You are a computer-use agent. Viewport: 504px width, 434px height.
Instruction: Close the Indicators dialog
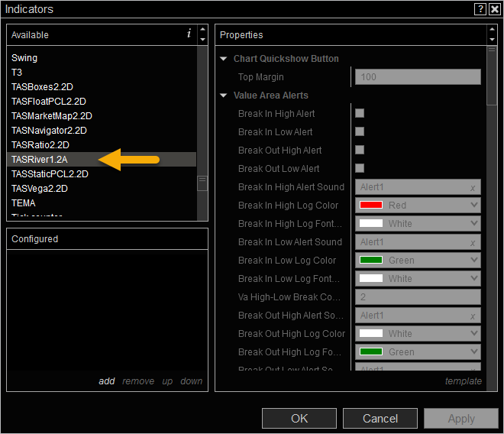click(494, 9)
